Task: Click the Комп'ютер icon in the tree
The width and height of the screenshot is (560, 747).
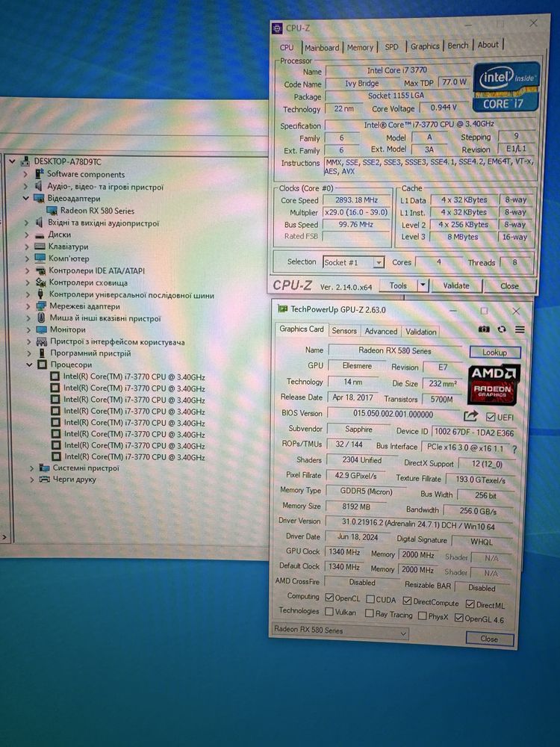Action: tap(40, 258)
